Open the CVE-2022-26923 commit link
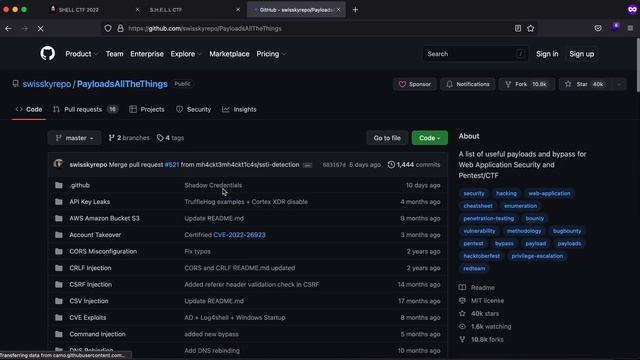This screenshot has height=360, width=640. point(239,235)
